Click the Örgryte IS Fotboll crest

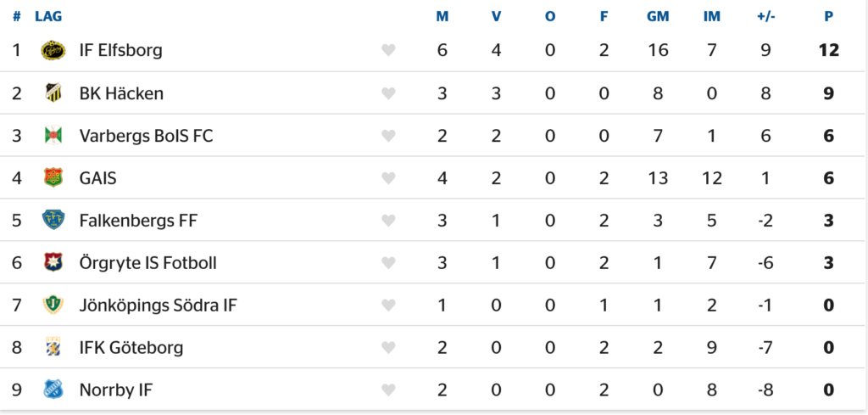click(x=53, y=262)
